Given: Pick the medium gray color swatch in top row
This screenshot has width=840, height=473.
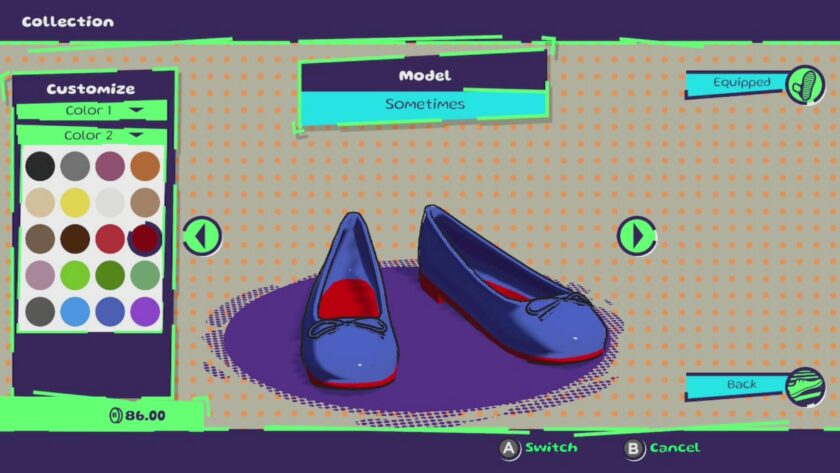Looking at the screenshot, I should pos(75,166).
